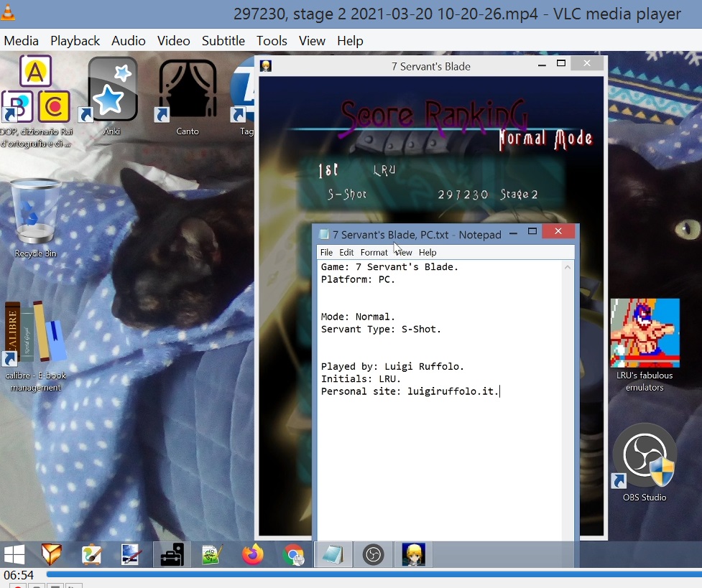Click the Notepad scrollbar up arrow

568,268
